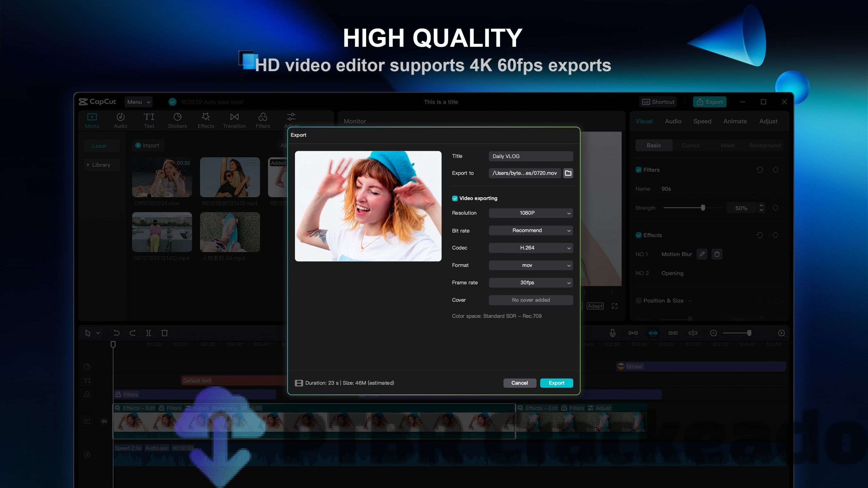Enable the Effects toggle in Visual panel
Image resolution: width=868 pixels, height=488 pixels.
(x=638, y=235)
